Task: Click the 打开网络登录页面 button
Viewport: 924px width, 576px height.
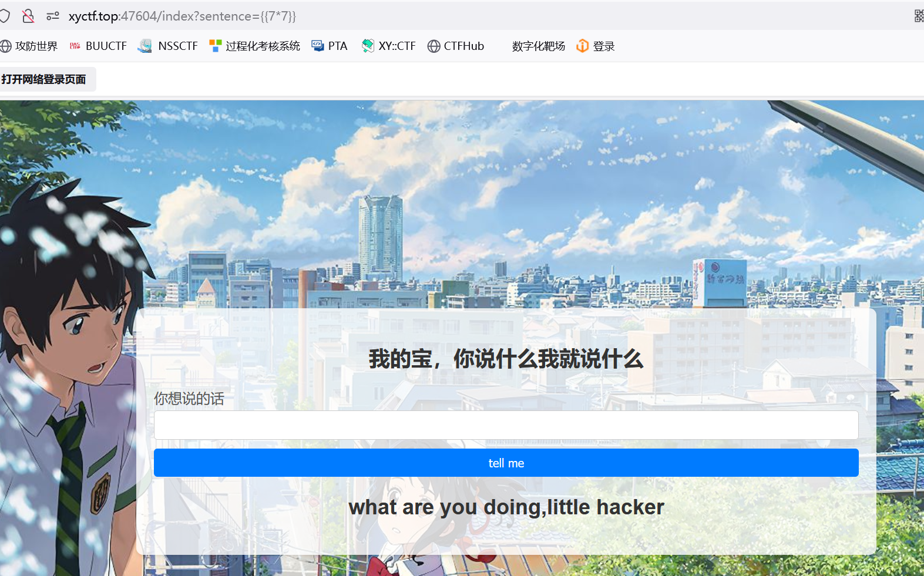Action: click(x=45, y=79)
